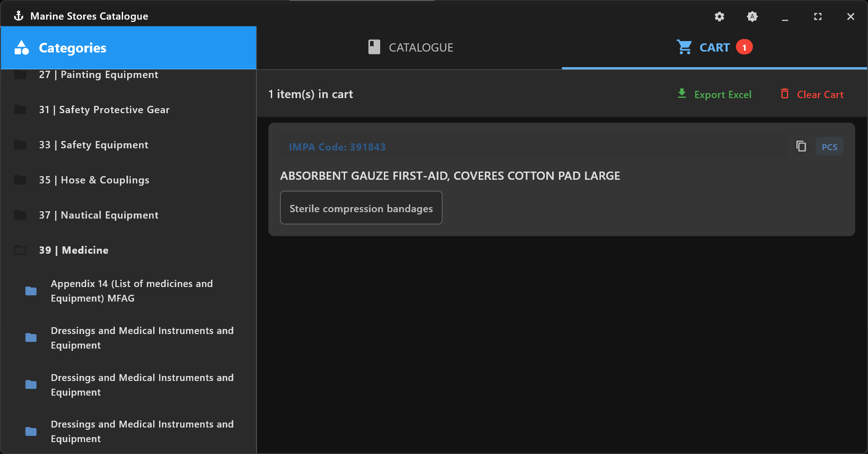Screen dimensions: 868x454
Task: Click the catalogue book icon
Action: 374,47
